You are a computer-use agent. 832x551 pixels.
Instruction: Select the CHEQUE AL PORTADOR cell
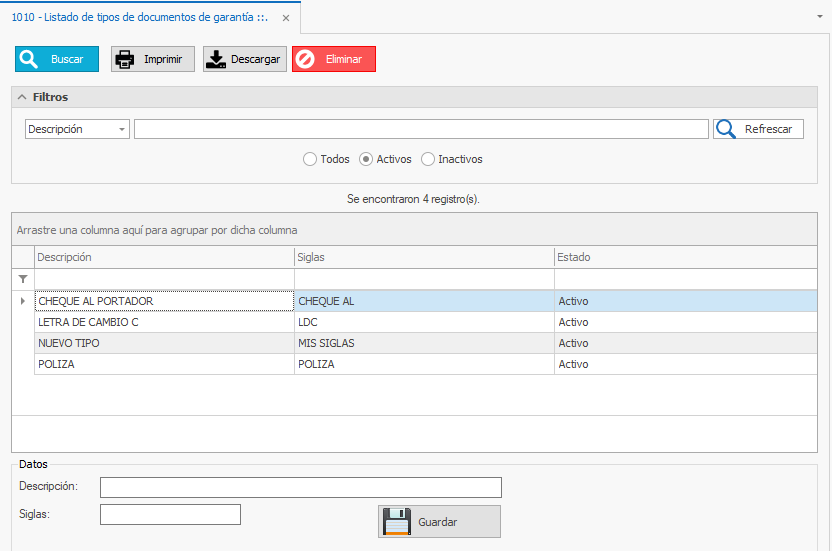(164, 301)
